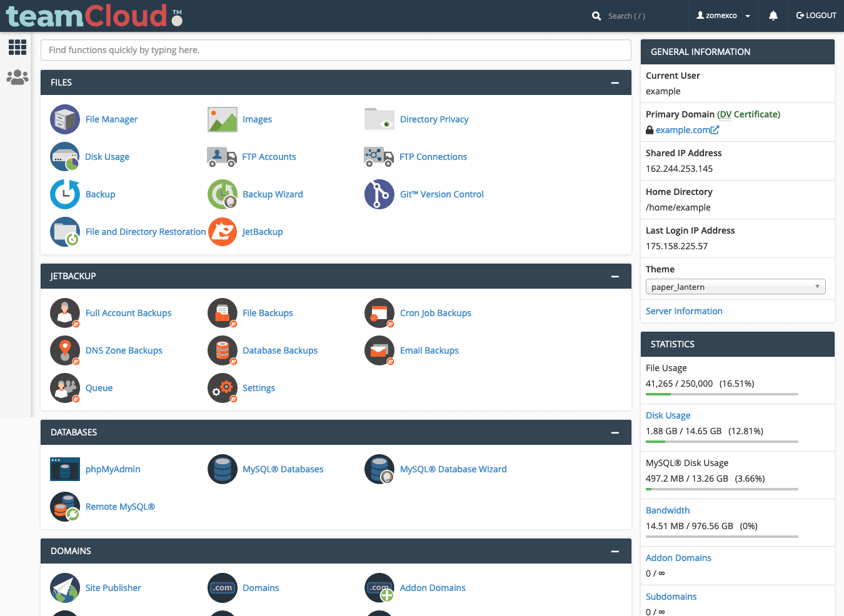
Task: Click the LOGOUT button
Action: [x=816, y=16]
